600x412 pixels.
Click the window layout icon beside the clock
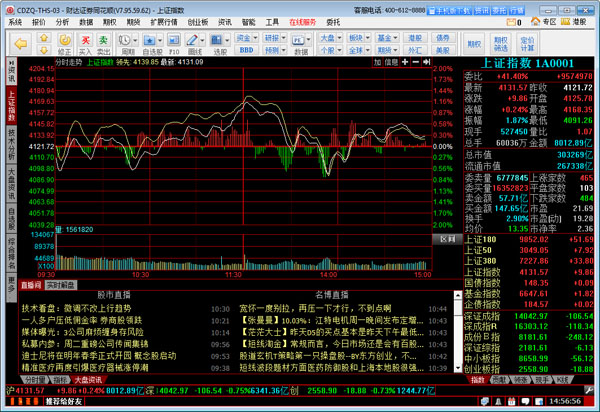click(539, 401)
